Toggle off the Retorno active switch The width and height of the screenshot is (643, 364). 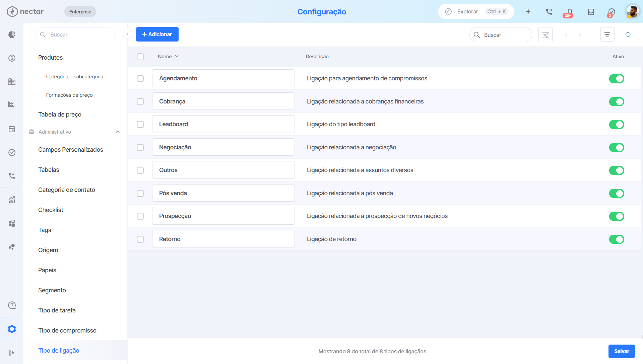point(616,239)
